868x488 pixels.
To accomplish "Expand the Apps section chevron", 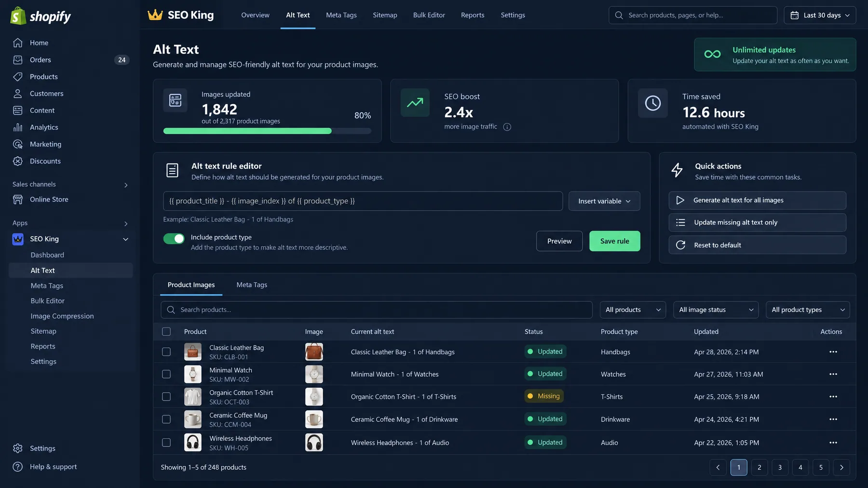I will pyautogui.click(x=126, y=224).
